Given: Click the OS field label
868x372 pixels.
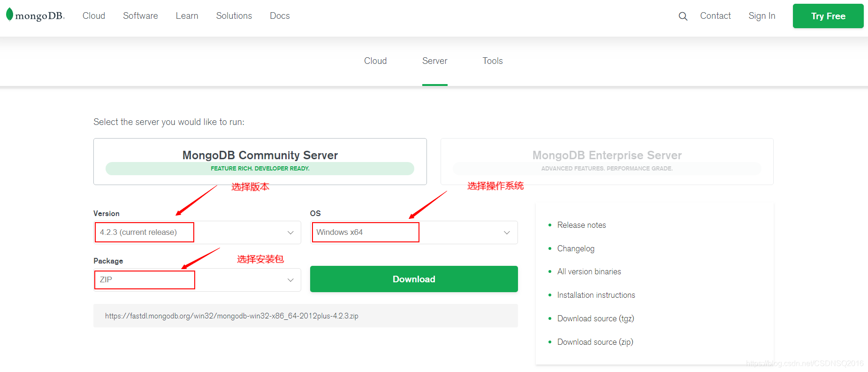Looking at the screenshot, I should click(x=315, y=213).
